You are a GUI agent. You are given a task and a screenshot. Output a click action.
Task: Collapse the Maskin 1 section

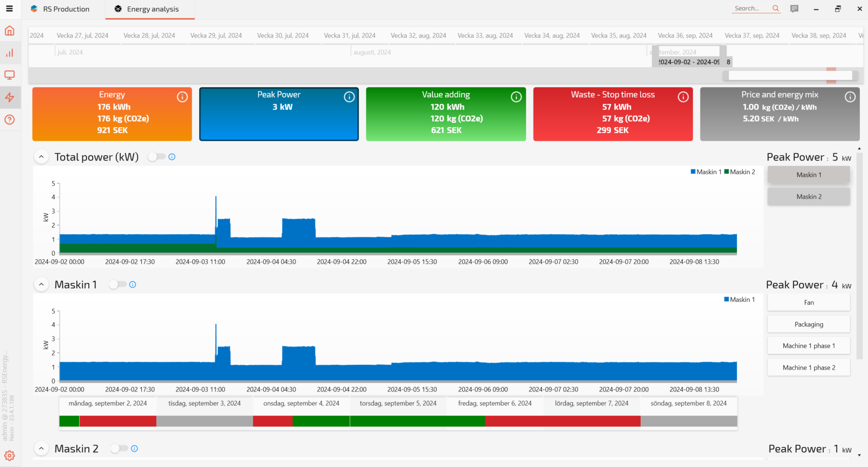pyautogui.click(x=41, y=285)
